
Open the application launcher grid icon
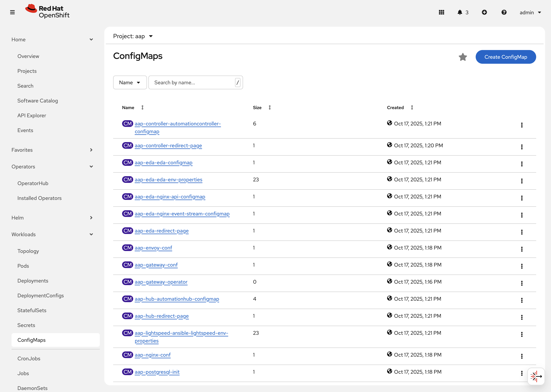pos(441,12)
